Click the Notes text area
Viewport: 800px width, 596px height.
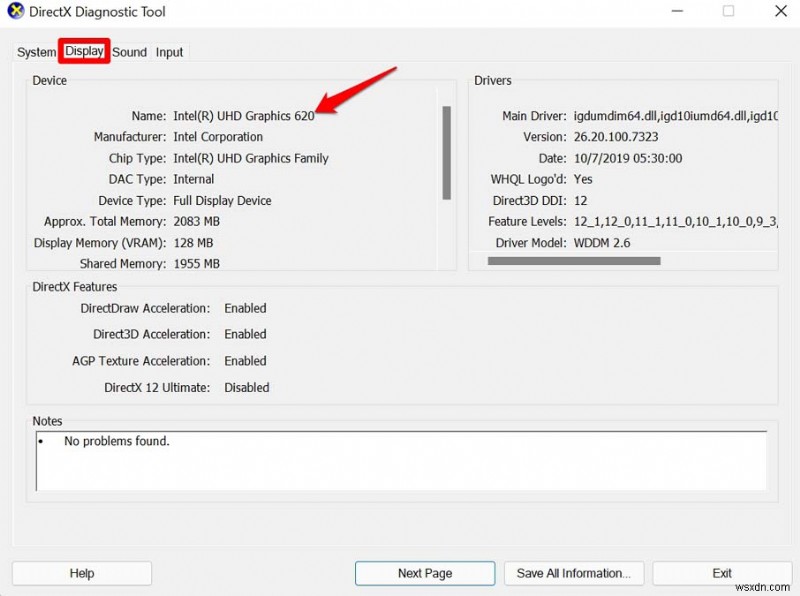click(400, 463)
